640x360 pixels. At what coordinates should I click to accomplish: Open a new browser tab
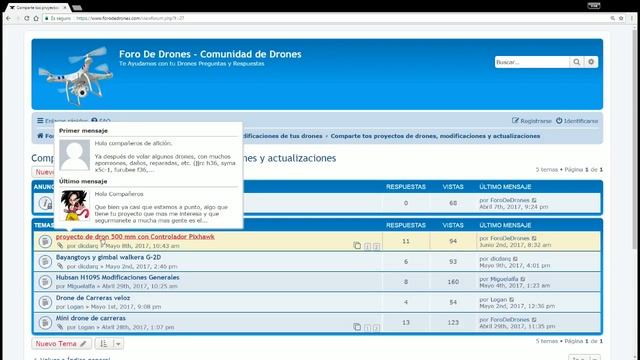pos(77,8)
